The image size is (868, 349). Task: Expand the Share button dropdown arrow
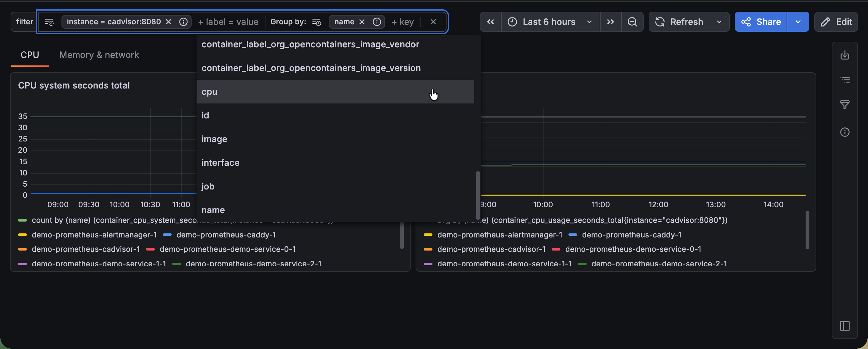tap(797, 22)
